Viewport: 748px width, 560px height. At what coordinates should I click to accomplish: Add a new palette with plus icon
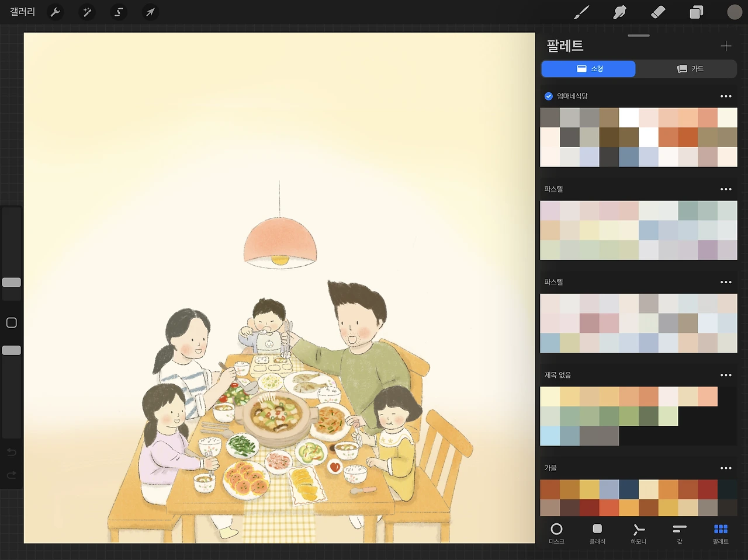point(726,46)
